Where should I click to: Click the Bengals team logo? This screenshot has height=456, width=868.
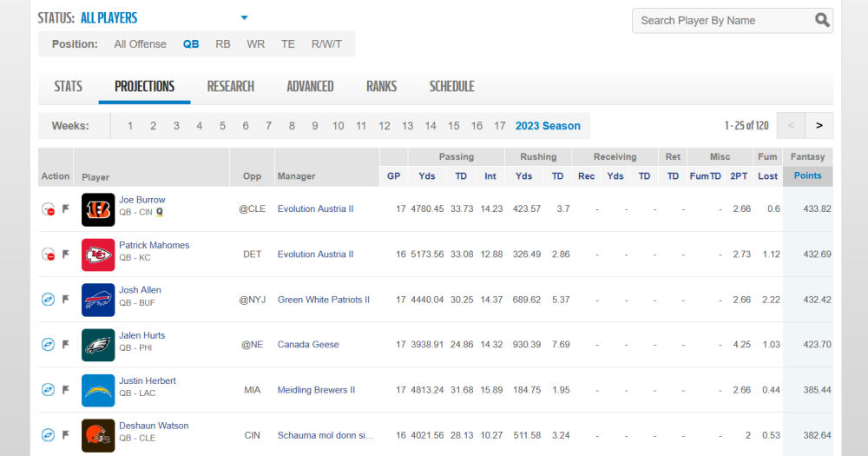coord(98,209)
